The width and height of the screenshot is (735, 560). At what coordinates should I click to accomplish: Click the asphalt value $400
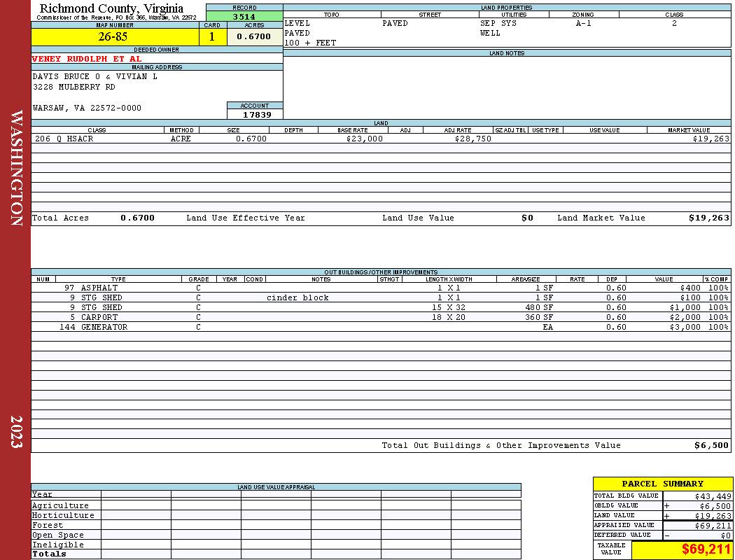click(690, 288)
